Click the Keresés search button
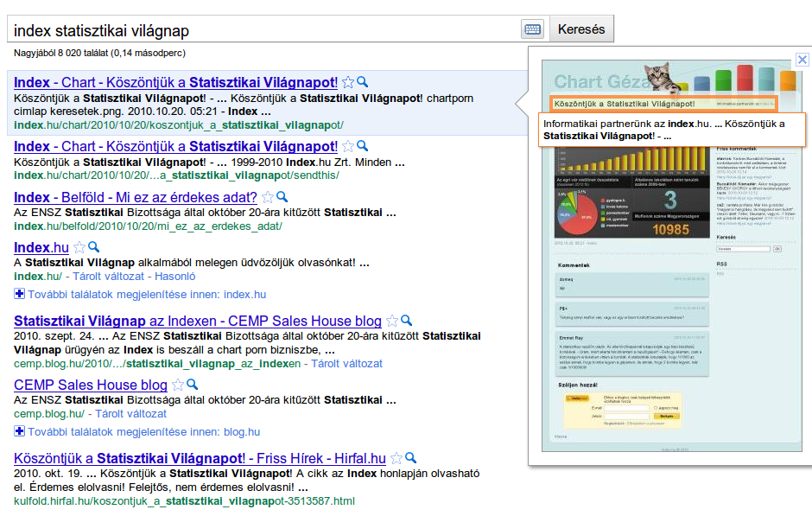The height and width of the screenshot is (516, 812). coord(581,29)
